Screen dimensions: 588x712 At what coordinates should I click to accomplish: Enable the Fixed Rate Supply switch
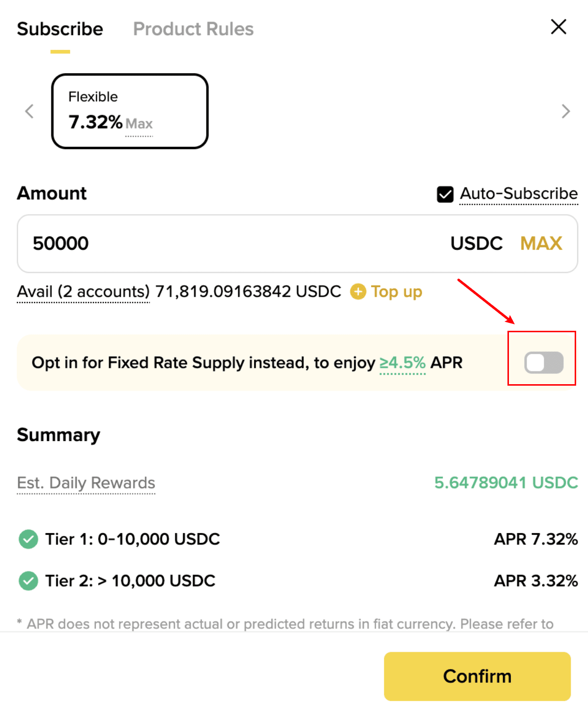pyautogui.click(x=544, y=362)
